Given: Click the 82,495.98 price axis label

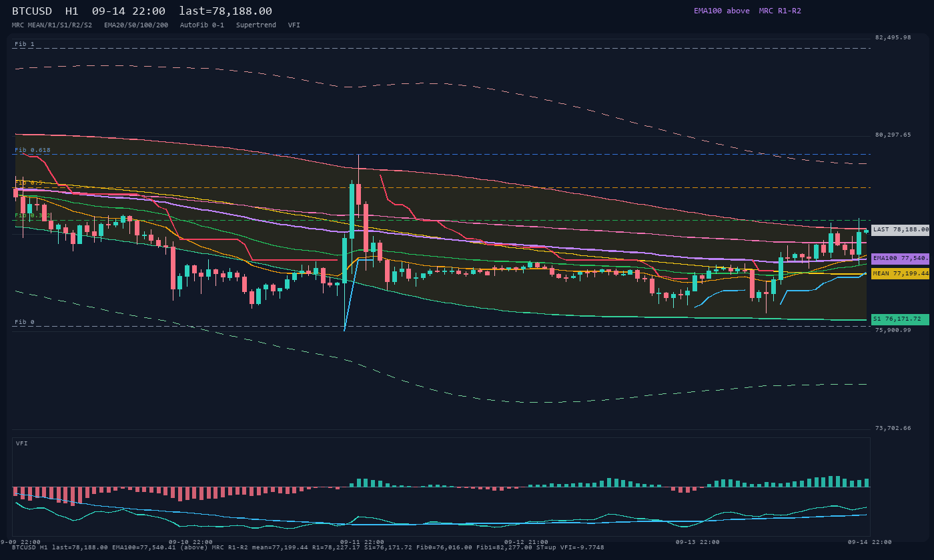Looking at the screenshot, I should (x=893, y=37).
